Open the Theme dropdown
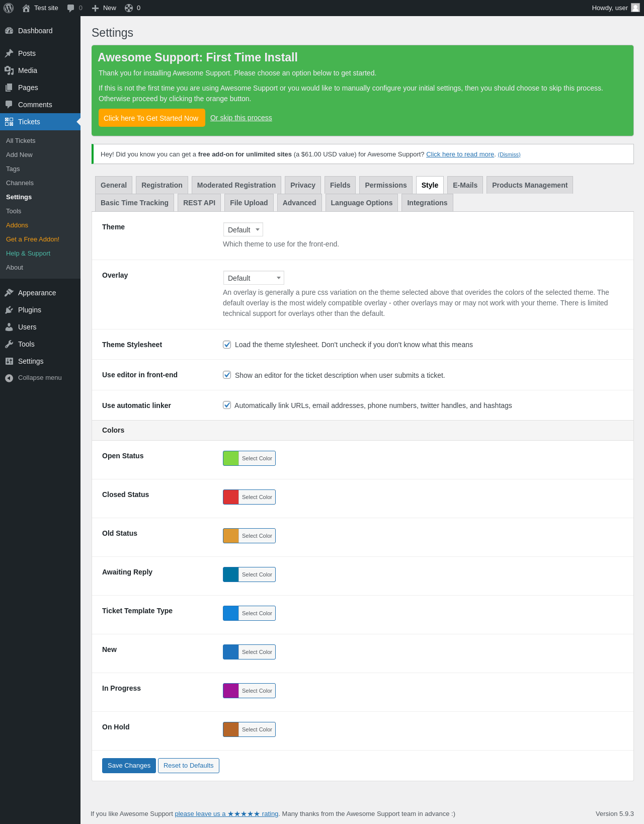The height and width of the screenshot is (824, 644). (243, 229)
